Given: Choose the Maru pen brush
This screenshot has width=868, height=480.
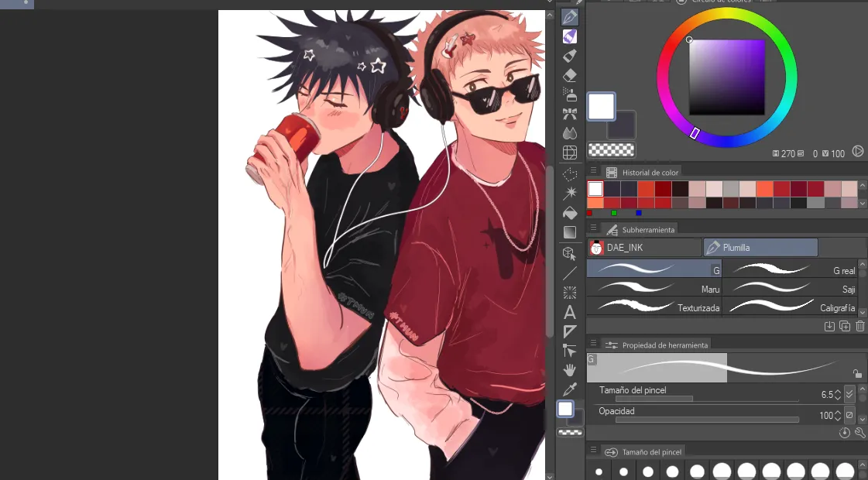Looking at the screenshot, I should [x=654, y=288].
